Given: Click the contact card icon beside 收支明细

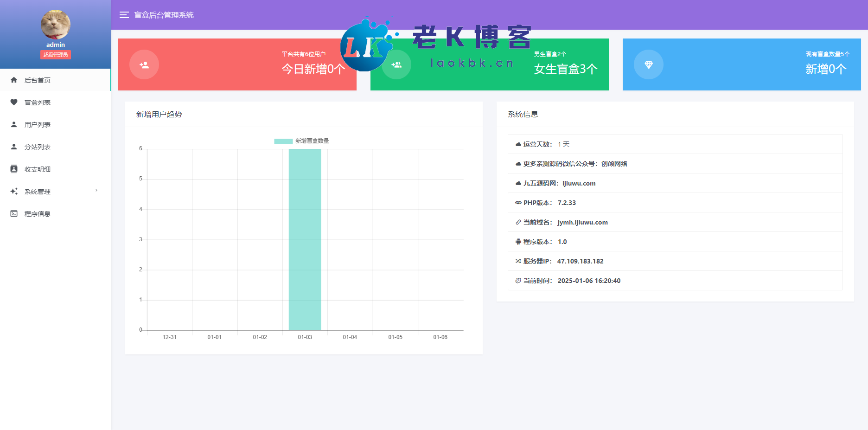Looking at the screenshot, I should pos(14,169).
